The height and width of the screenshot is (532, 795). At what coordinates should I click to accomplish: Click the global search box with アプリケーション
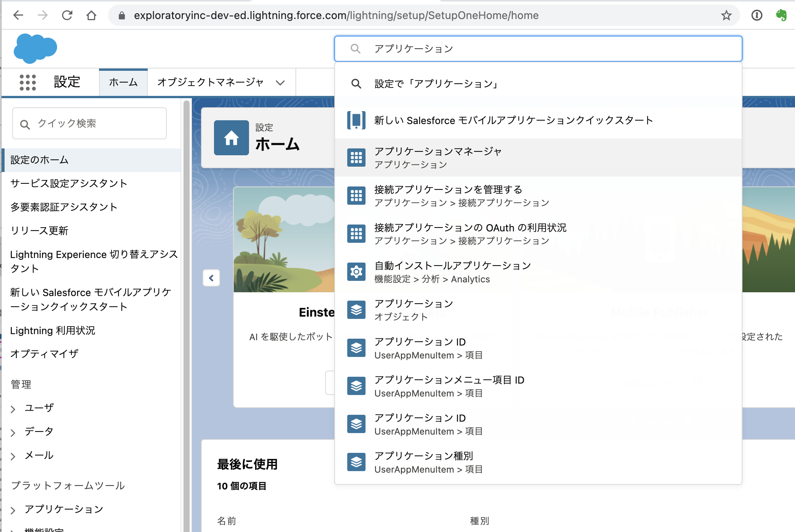[x=538, y=49]
